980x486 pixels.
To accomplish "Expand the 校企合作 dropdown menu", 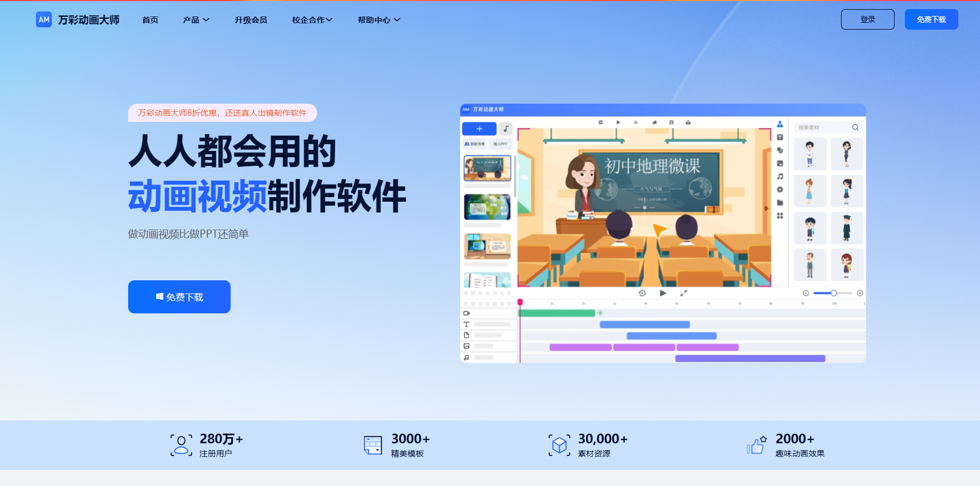I will pyautogui.click(x=312, y=20).
